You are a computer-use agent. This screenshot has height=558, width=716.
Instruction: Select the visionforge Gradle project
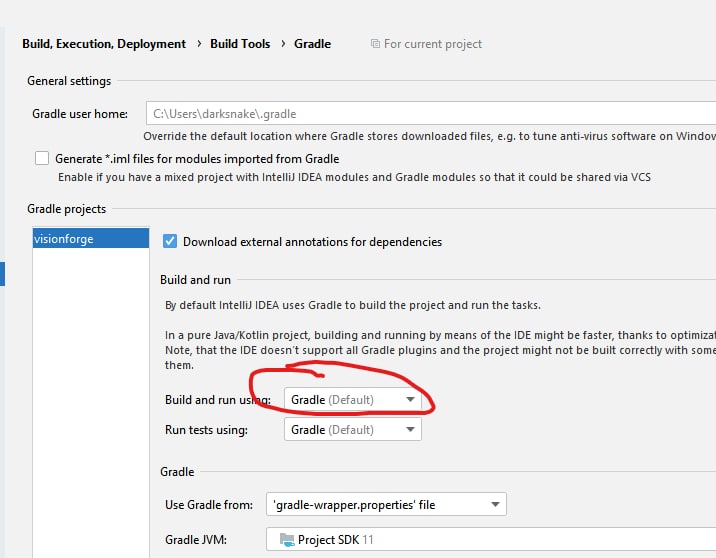tap(91, 238)
